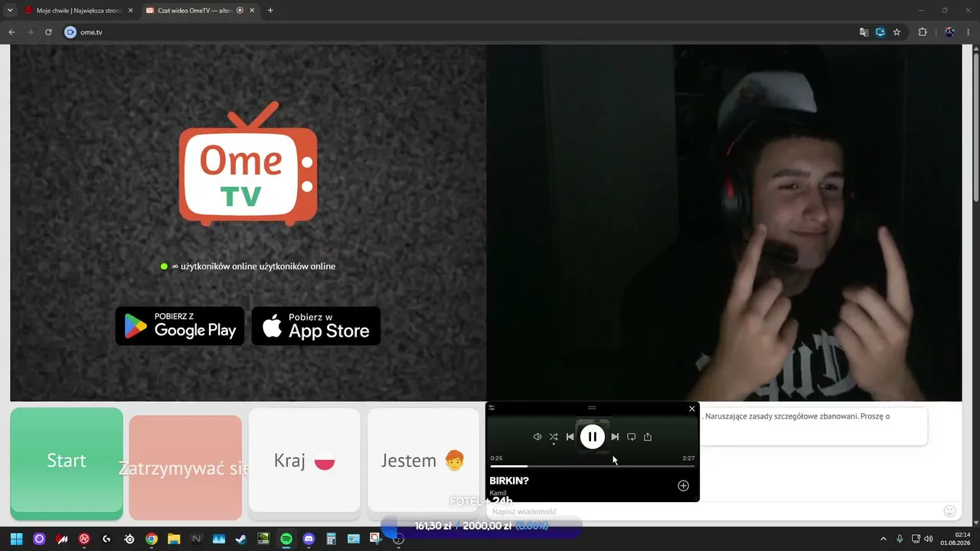Open the Windows Start menu
The height and width of the screenshot is (551, 980).
(x=17, y=539)
